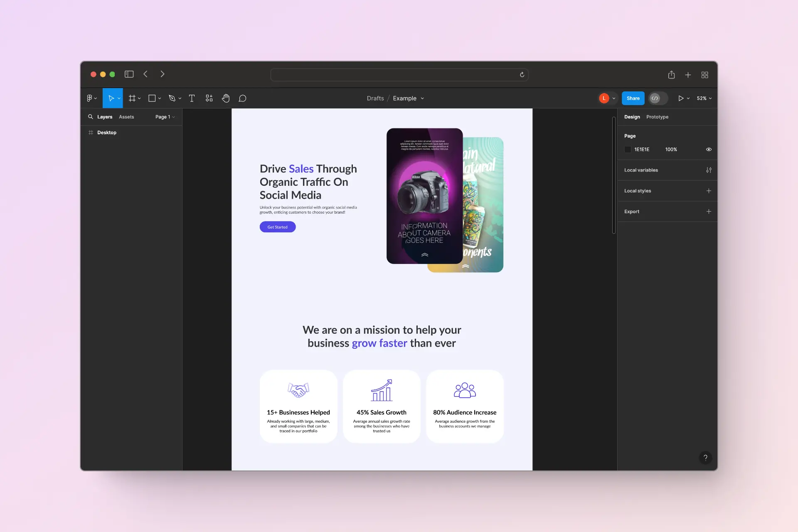Open the Resources components tool
The width and height of the screenshot is (798, 532).
pos(209,99)
